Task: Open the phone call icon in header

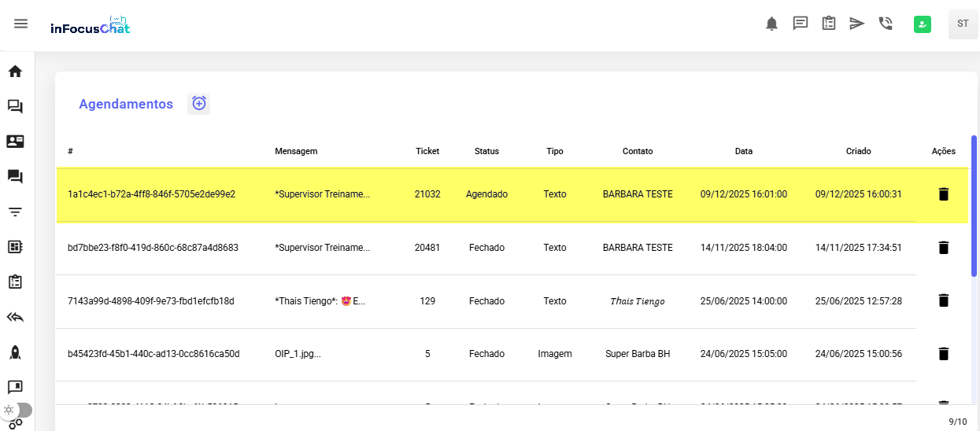Action: tap(886, 24)
